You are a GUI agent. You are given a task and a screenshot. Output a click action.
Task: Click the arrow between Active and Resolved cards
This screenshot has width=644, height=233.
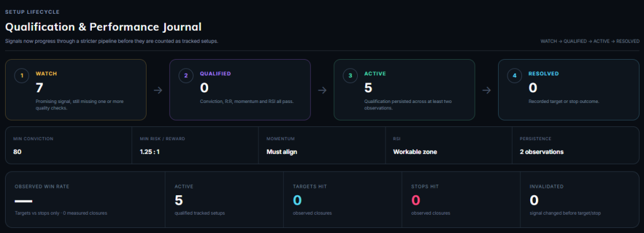pos(486,90)
